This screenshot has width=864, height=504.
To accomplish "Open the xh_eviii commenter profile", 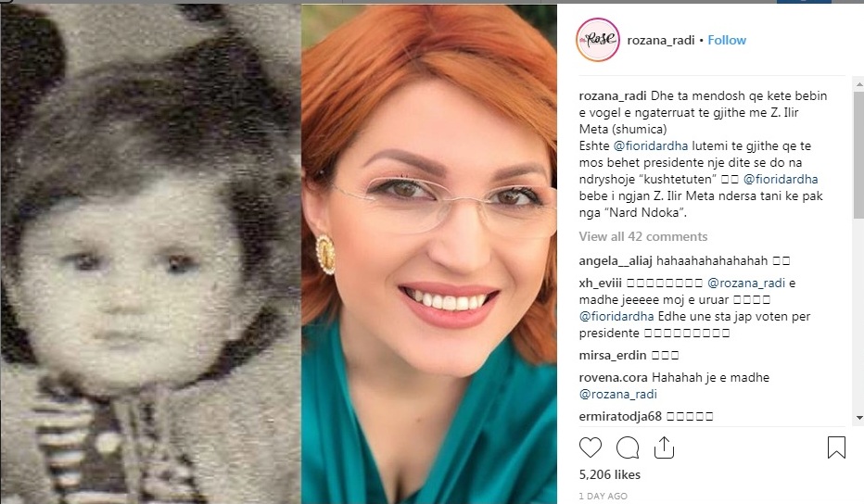I will coord(600,283).
